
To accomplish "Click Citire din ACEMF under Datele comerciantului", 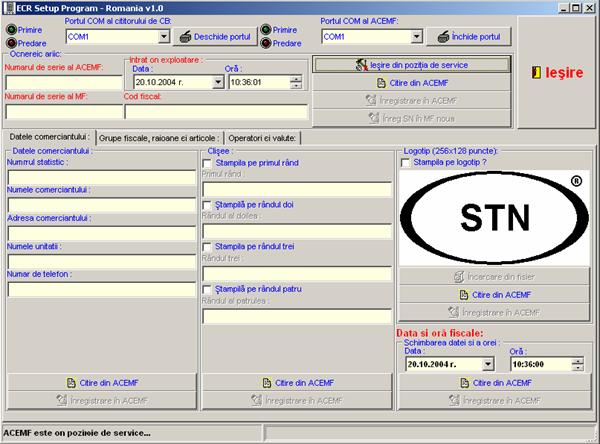I will coord(69,383).
